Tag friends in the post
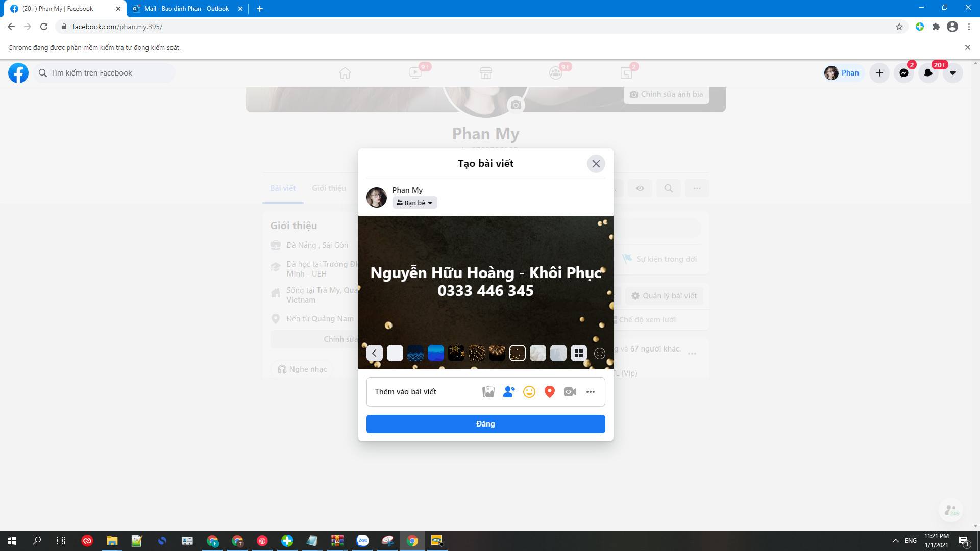The height and width of the screenshot is (551, 980). 509,392
